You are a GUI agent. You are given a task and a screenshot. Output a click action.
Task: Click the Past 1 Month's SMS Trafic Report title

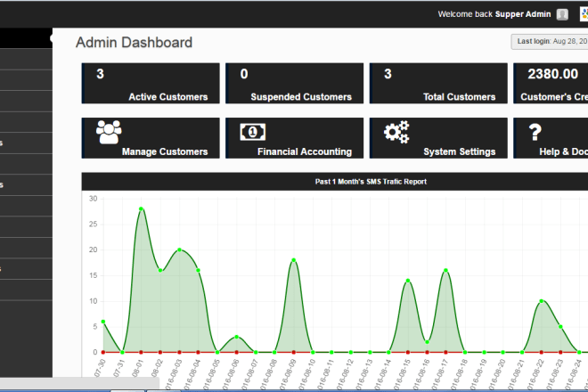pos(371,182)
